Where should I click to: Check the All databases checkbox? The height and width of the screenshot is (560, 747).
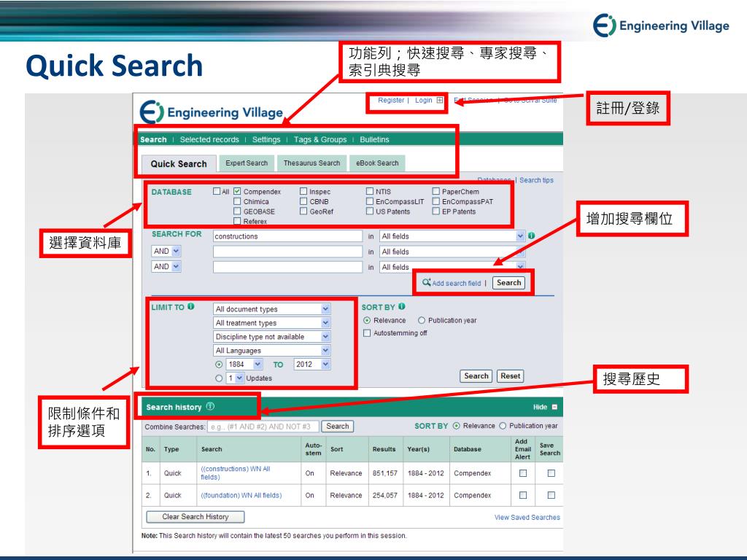217,192
